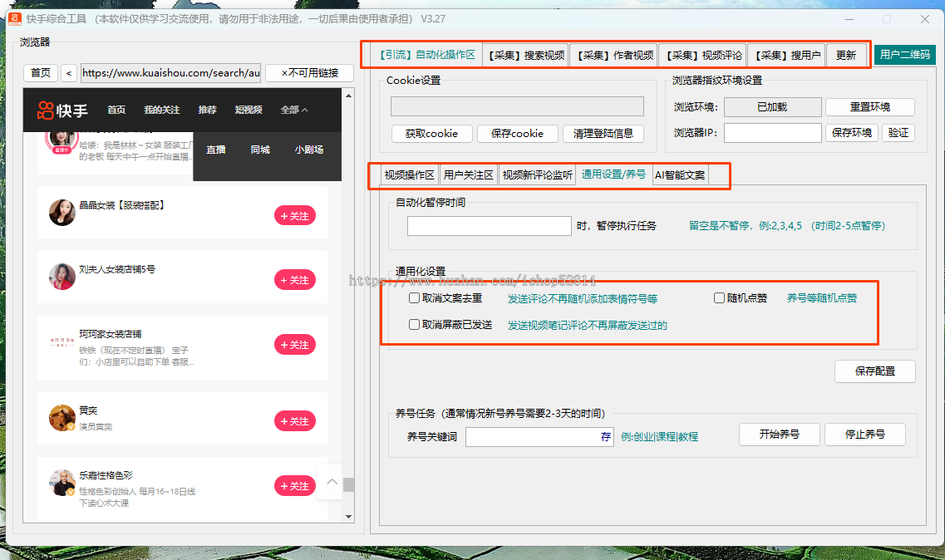Image resolution: width=945 pixels, height=560 pixels.
Task: Enable 取消文案去重 checkbox
Action: [414, 297]
